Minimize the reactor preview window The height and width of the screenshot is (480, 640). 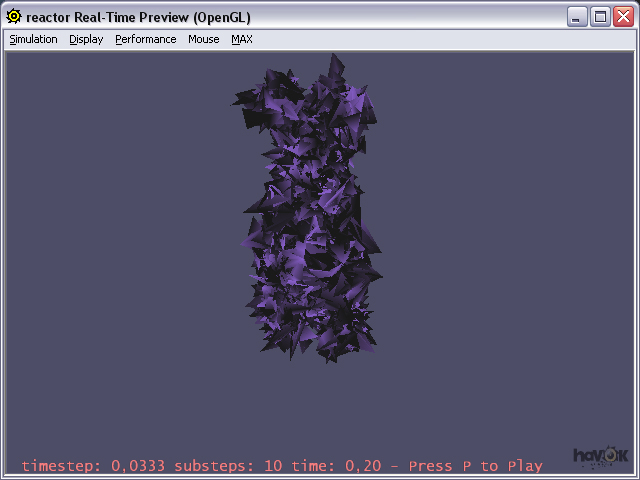click(x=577, y=17)
